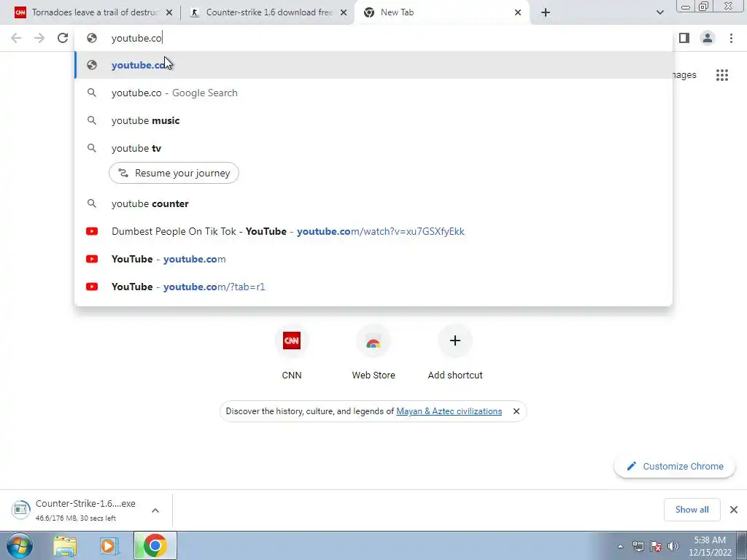Open the YouTube - youtube.com suggestion

[x=373, y=259]
